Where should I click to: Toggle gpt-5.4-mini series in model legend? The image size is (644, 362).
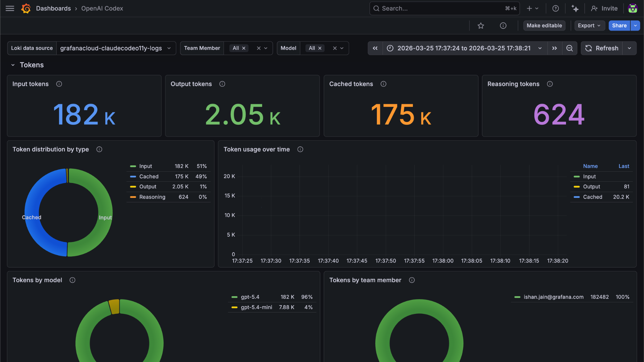(256, 307)
